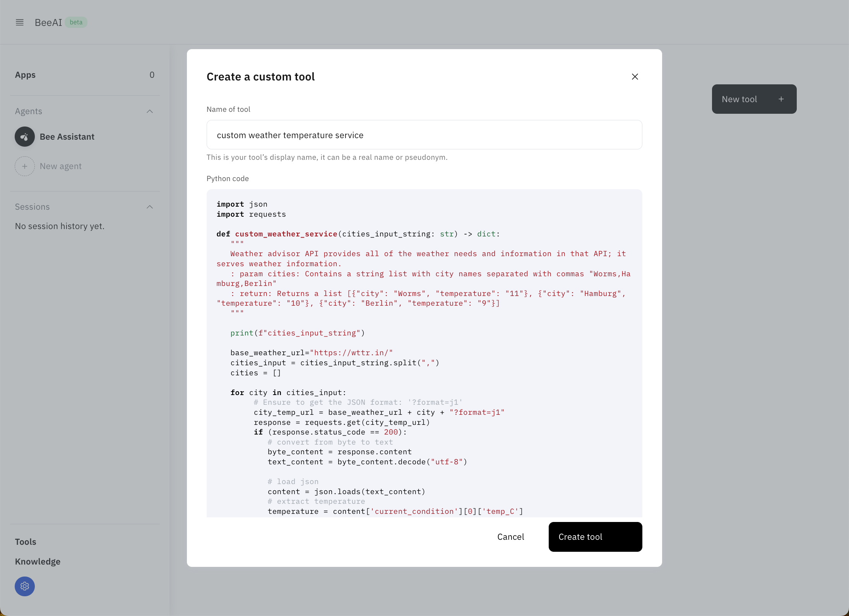This screenshot has width=849, height=616.
Task: Click the '# convert from byte to text' comment
Action: coord(330,442)
